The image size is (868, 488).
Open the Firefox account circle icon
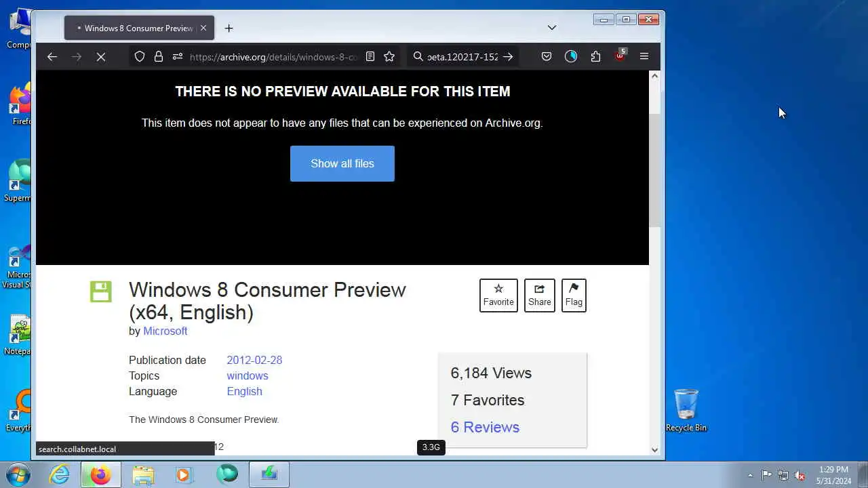point(571,57)
